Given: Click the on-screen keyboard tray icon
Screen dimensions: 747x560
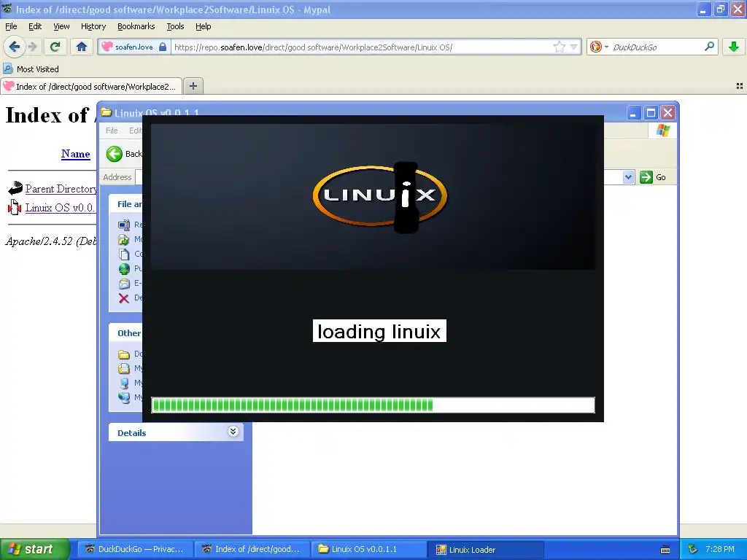Looking at the screenshot, I should click(x=665, y=550).
